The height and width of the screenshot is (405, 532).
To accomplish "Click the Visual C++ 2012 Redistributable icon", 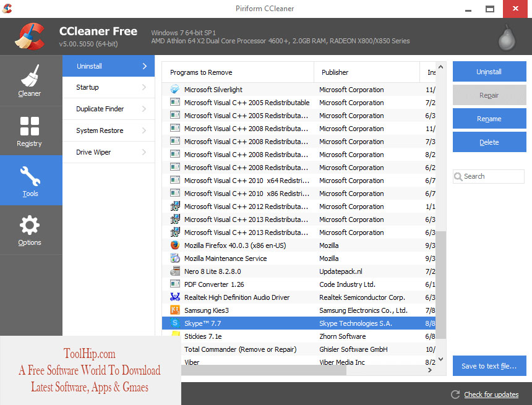I will pyautogui.click(x=174, y=207).
